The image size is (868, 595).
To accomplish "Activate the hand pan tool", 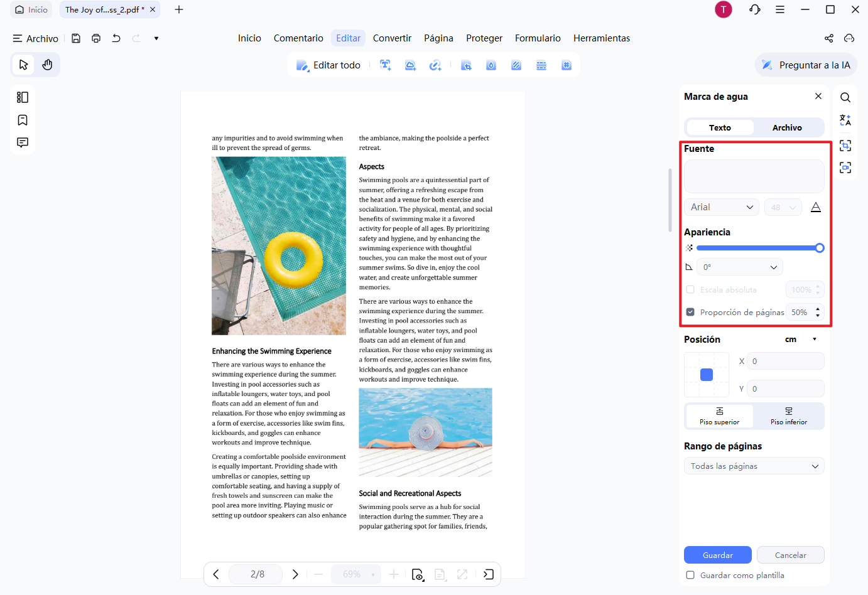I will 47,65.
